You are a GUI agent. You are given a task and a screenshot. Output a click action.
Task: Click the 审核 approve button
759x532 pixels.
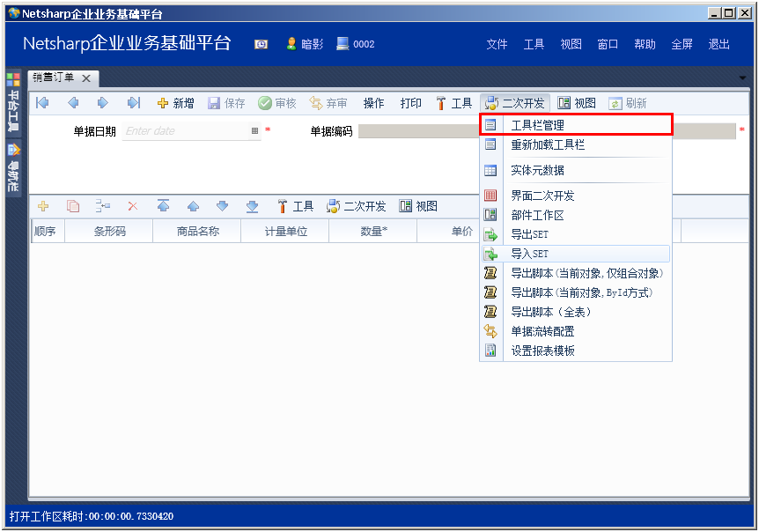276,103
